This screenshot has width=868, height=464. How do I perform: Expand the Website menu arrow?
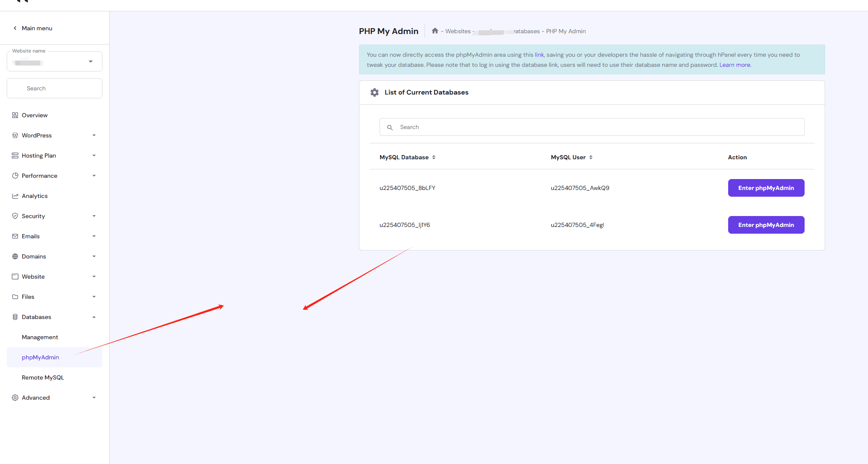tap(94, 277)
